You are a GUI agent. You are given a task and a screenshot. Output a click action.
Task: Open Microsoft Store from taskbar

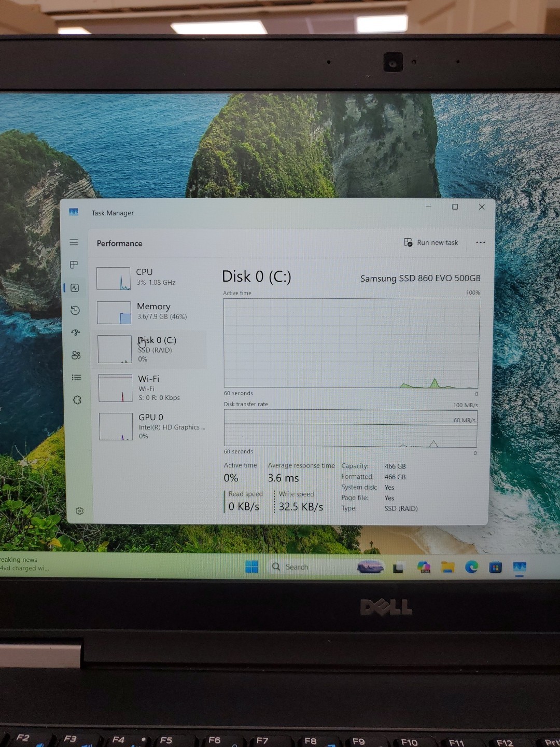click(x=496, y=567)
